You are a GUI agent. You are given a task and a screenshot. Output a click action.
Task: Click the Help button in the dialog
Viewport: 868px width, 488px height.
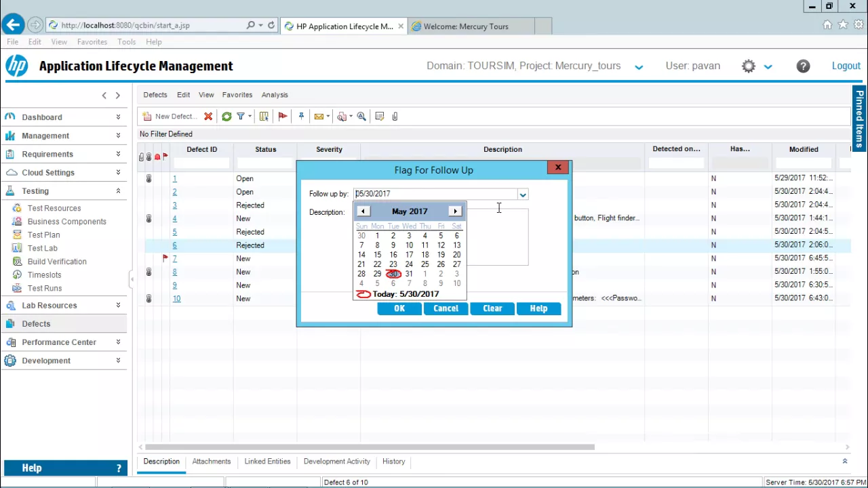click(538, 308)
